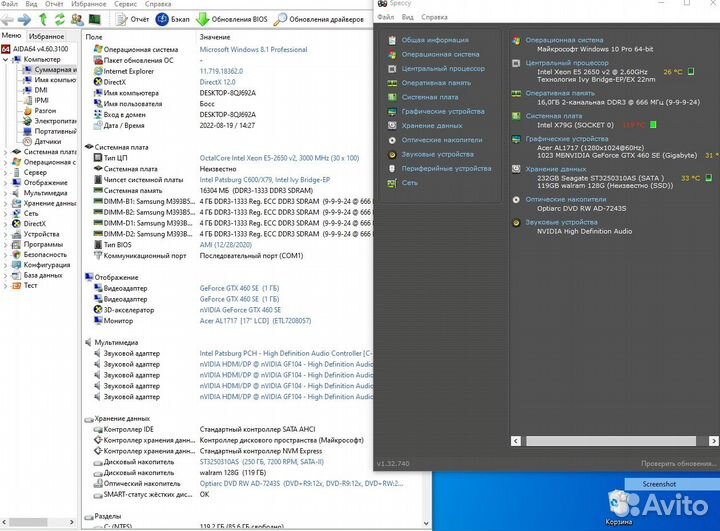720x531 pixels.
Task: Click Обновления драйверов toolbar button
Action: point(319,19)
